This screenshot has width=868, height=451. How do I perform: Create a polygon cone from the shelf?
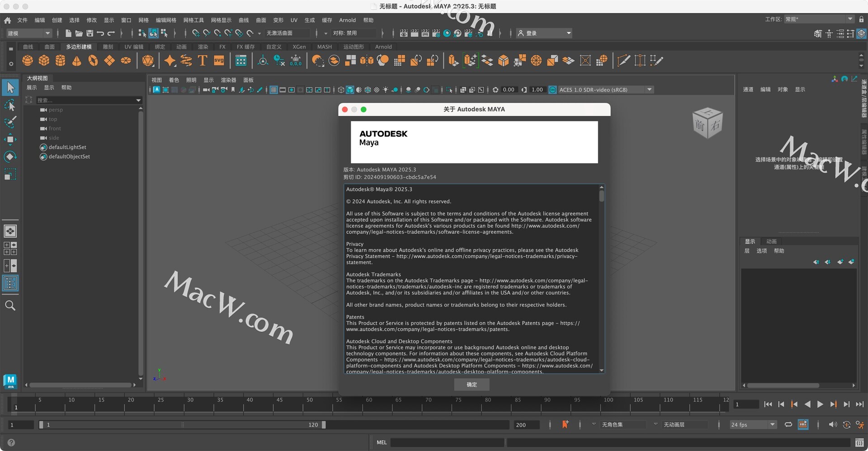77,60
